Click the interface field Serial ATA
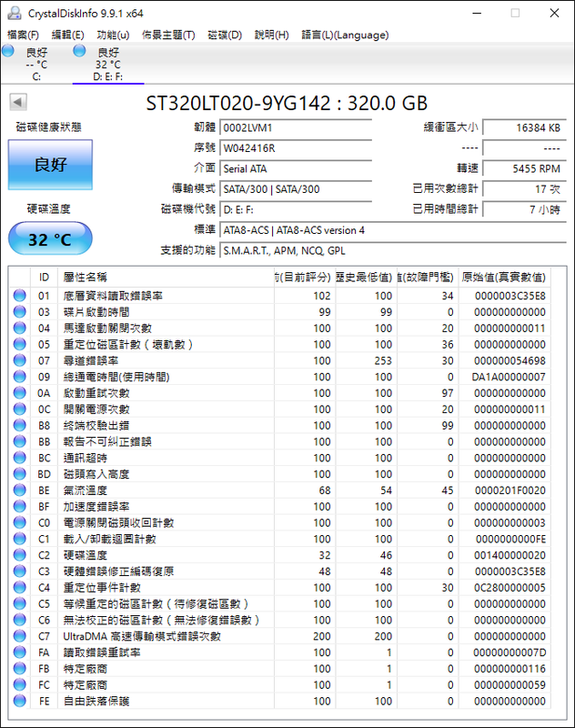Image resolution: width=575 pixels, height=728 pixels. coord(296,168)
